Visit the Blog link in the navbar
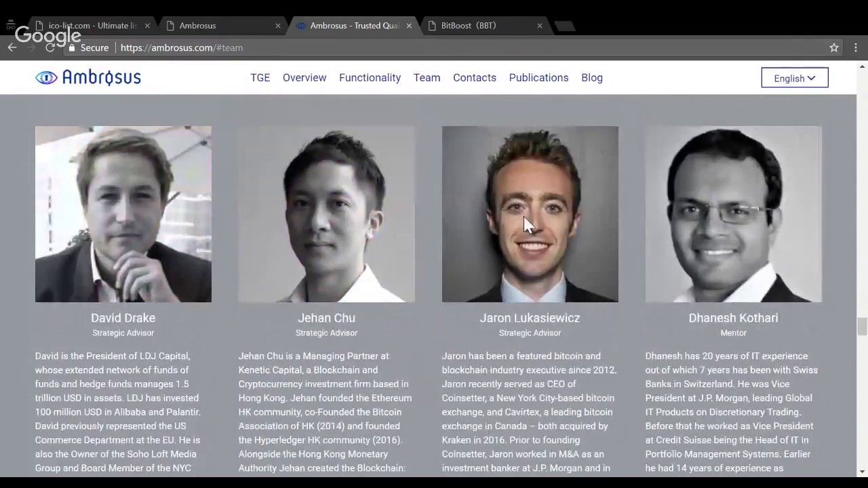Image resolution: width=868 pixels, height=488 pixels. click(591, 77)
